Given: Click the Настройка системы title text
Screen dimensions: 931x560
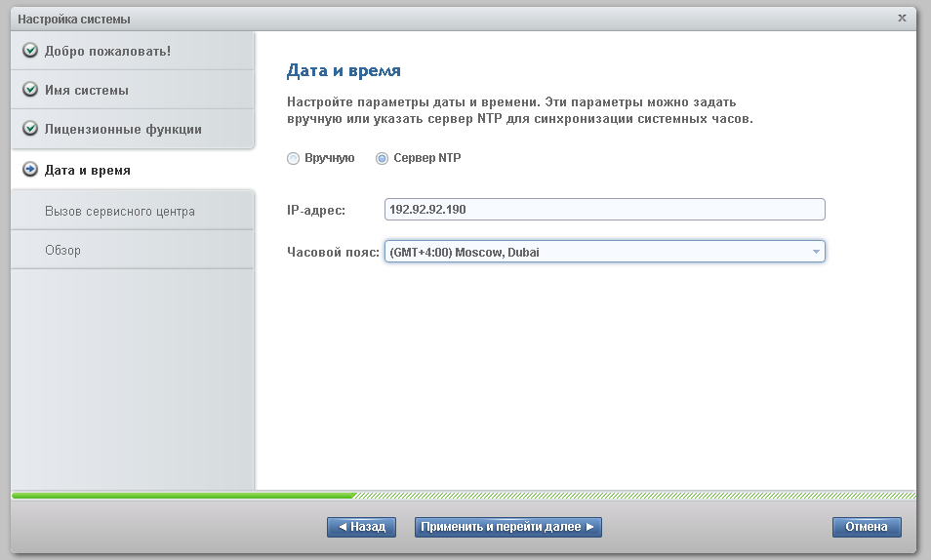Looking at the screenshot, I should pos(74,19).
